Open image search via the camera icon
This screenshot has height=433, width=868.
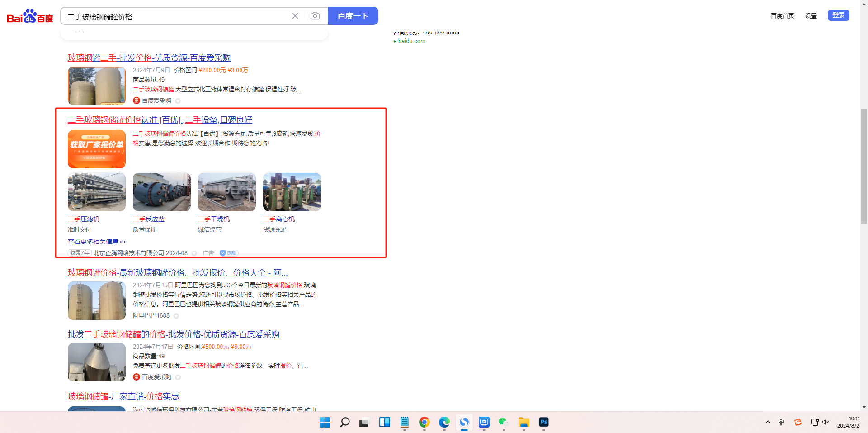[x=315, y=16]
